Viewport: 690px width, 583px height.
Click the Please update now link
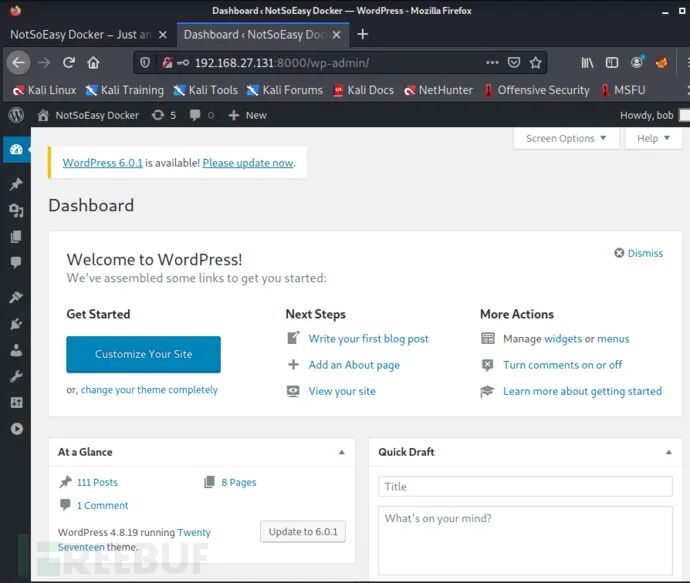click(248, 163)
